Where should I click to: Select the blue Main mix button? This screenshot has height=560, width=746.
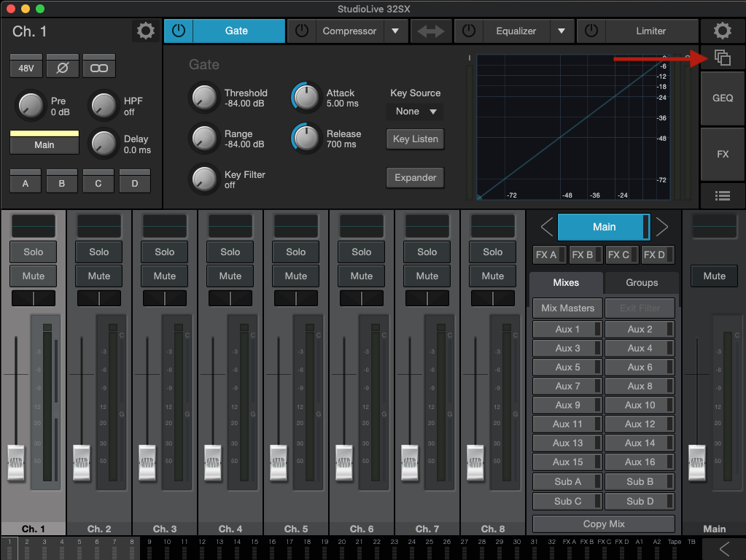pyautogui.click(x=604, y=227)
